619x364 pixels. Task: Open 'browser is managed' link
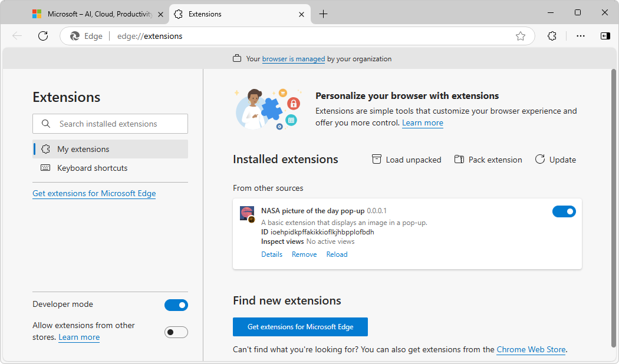(294, 59)
